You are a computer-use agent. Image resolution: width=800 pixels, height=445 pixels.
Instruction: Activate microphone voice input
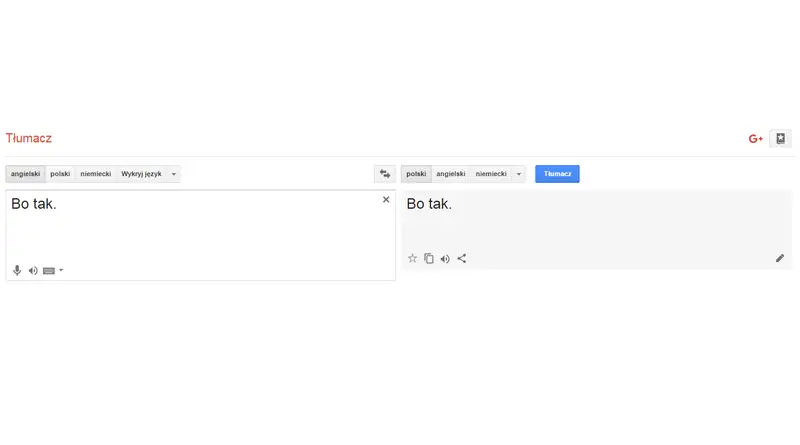(x=17, y=270)
